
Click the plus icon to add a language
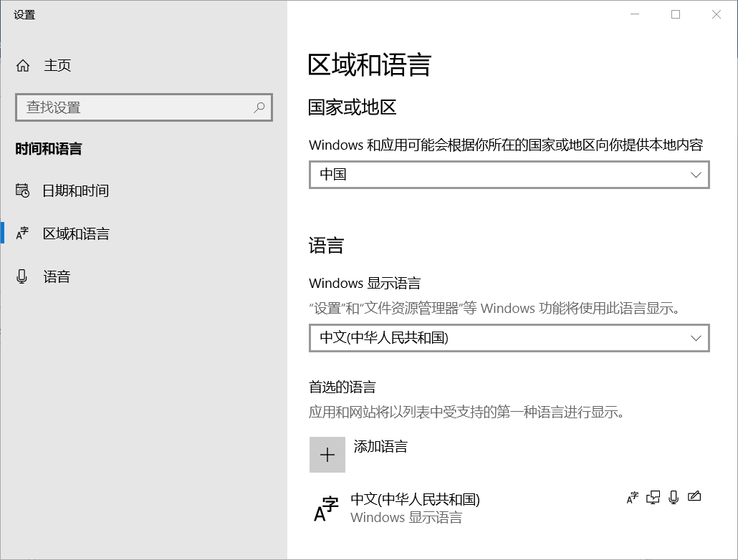pyautogui.click(x=327, y=455)
